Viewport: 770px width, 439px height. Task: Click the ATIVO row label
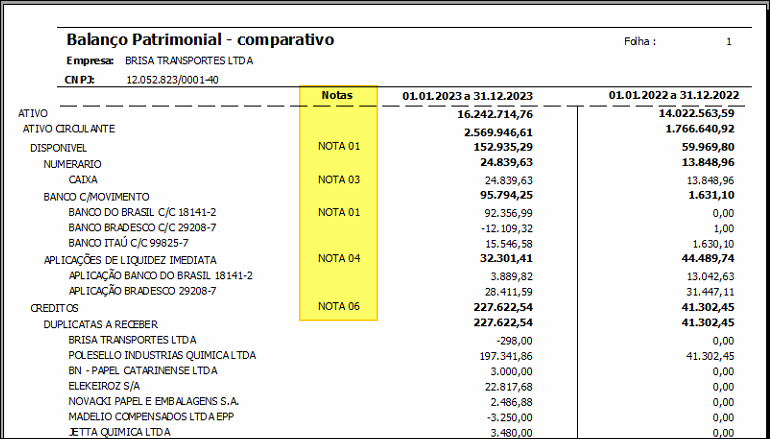[33, 113]
